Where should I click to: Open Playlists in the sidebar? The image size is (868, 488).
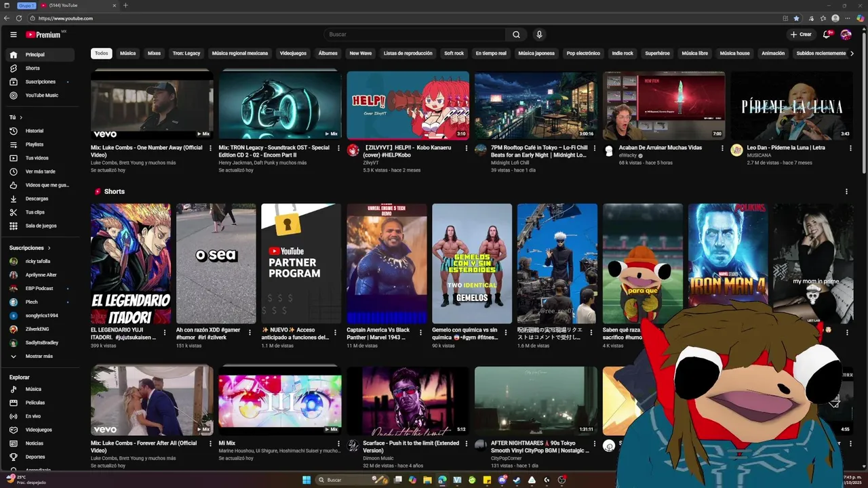tap(41, 144)
